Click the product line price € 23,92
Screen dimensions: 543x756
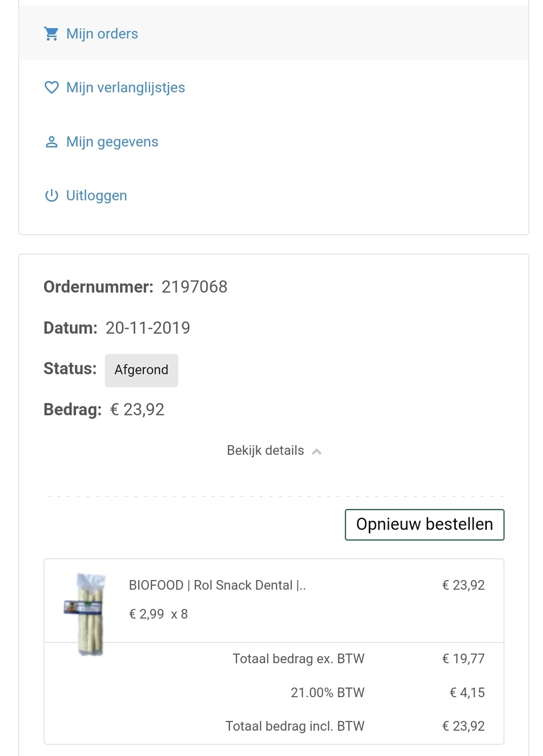click(x=463, y=585)
